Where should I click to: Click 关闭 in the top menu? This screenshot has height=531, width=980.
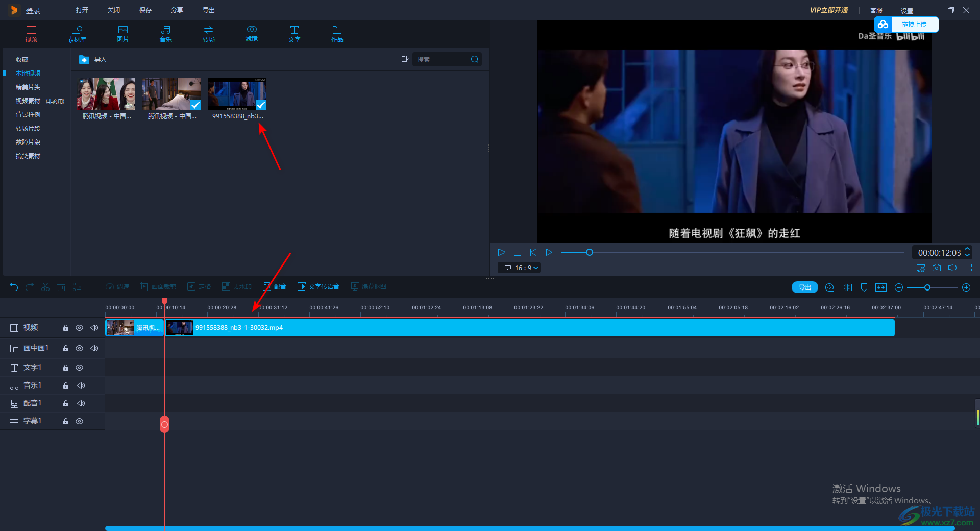tap(114, 10)
